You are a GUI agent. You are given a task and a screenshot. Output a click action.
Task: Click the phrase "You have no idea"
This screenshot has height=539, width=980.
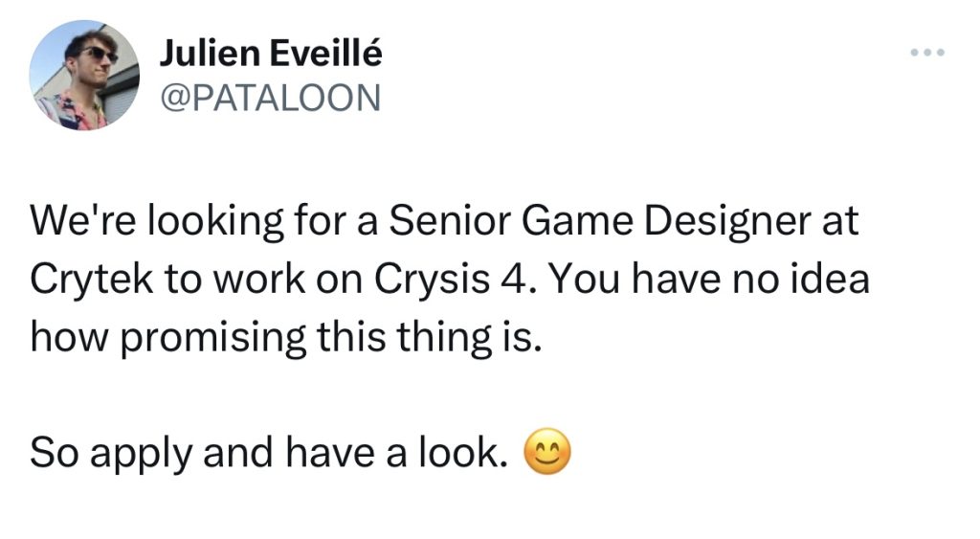click(709, 279)
